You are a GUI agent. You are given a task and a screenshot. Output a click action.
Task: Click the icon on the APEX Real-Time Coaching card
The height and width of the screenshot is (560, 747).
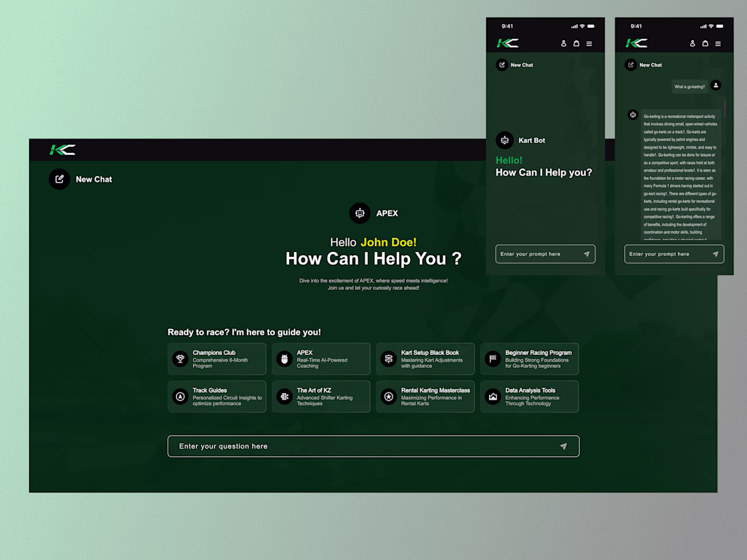[x=285, y=358]
